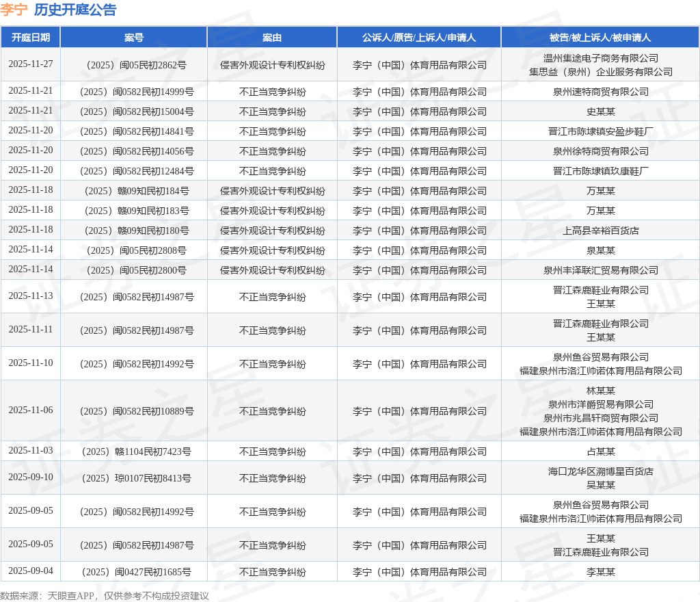This screenshot has height=602, width=700.
Task: Click defendant 晋江市陈埭镇玖康鞋厂
Action: (600, 172)
